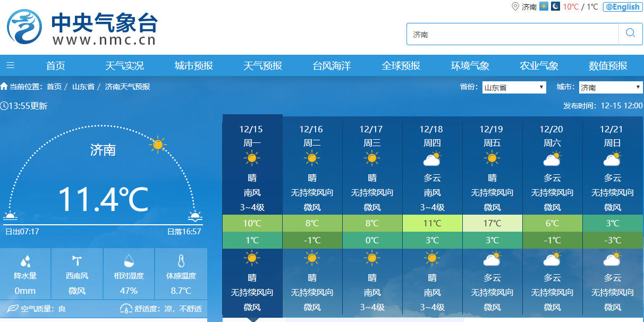The image size is (644, 322).
Task: Open the 城市 city dropdown
Action: point(610,87)
